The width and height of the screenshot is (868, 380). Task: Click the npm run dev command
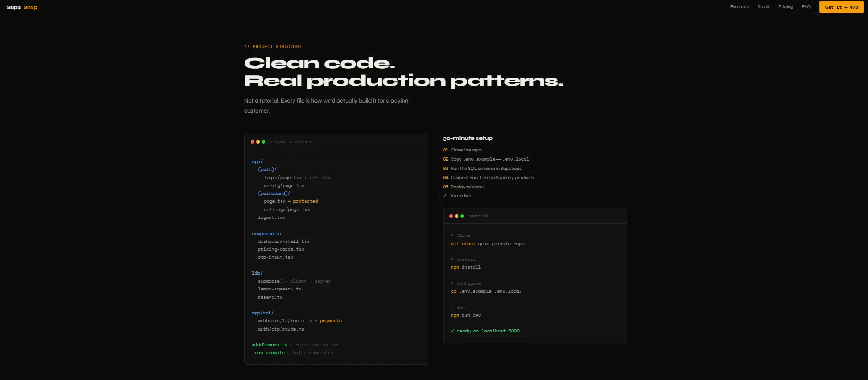tap(465, 315)
